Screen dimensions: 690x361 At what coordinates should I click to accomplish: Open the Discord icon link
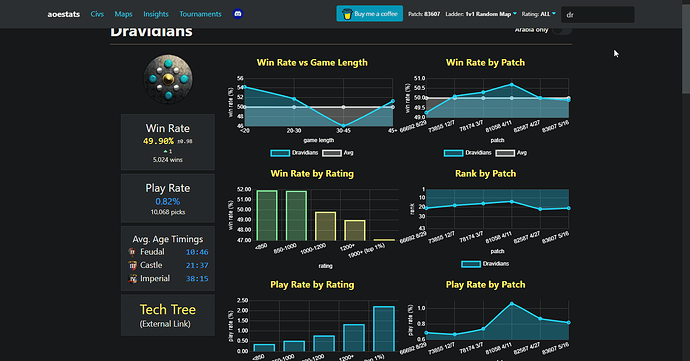pos(238,14)
